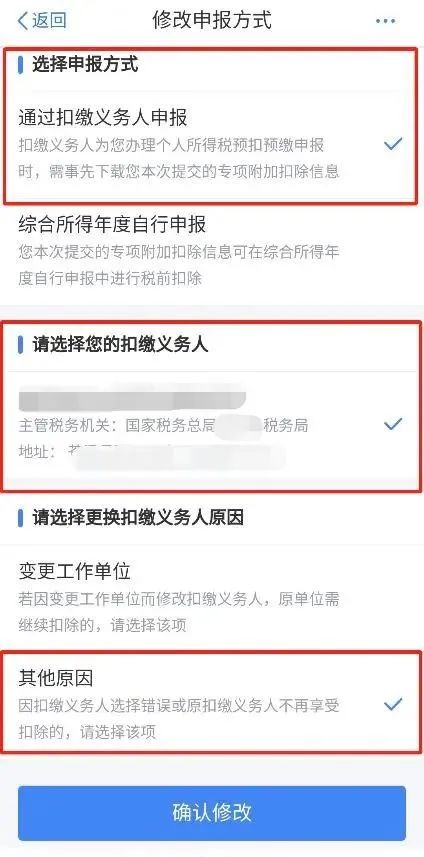Tap the 修改申报方式 page title
Screen dimensions: 424x857
[212, 21]
